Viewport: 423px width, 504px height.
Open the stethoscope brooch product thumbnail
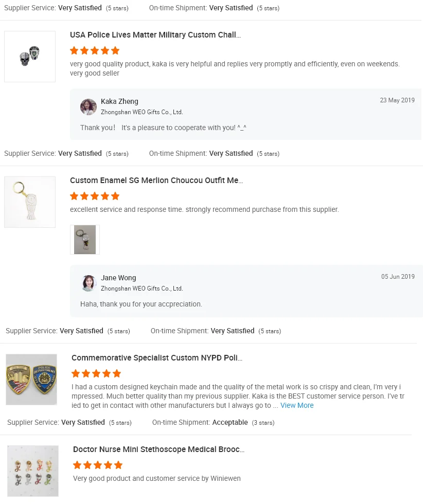click(33, 471)
